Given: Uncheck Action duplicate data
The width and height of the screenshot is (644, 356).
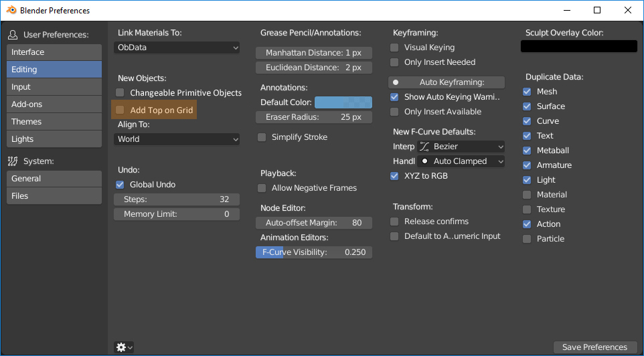Looking at the screenshot, I should (527, 224).
